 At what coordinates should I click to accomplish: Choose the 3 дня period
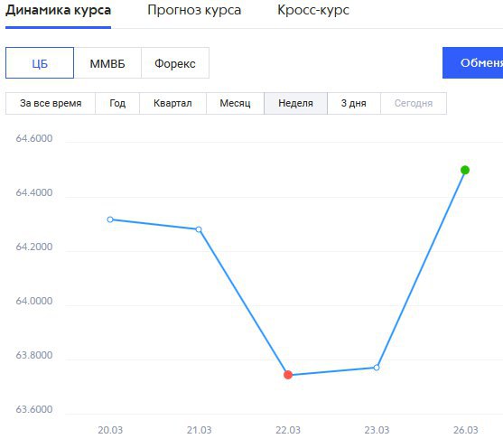pos(354,103)
